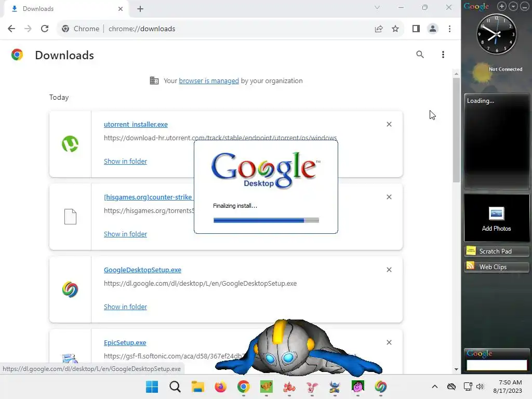Click the Finalizing install progress bar
This screenshot has height=399, width=532.
coord(266,220)
